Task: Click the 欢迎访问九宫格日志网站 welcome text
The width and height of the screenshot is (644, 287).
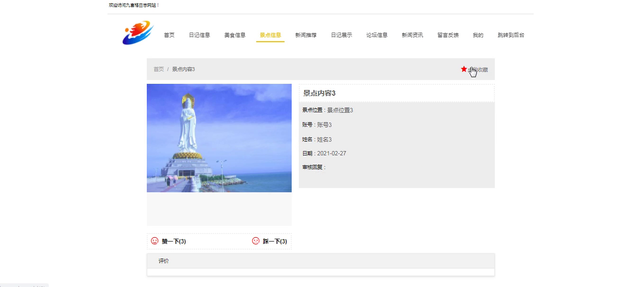Action: 134,5
